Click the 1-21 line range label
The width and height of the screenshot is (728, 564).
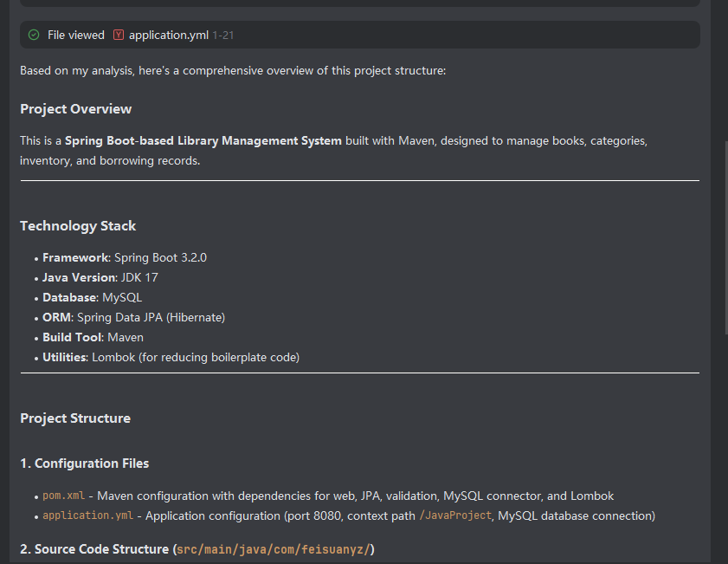[x=223, y=35]
